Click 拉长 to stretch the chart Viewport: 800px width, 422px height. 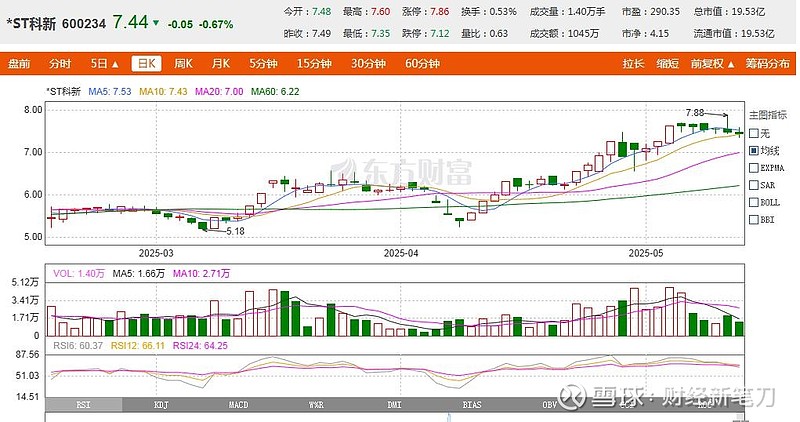click(x=633, y=64)
